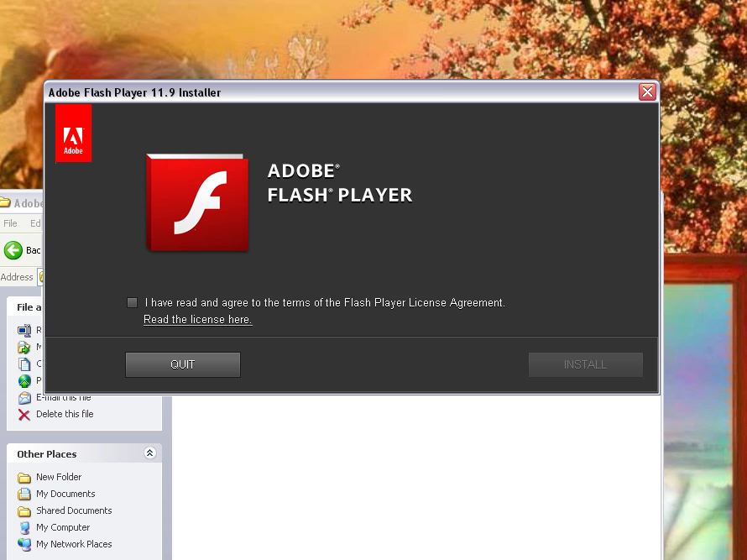
Task: Close the Adobe Flash Player installer window
Action: [647, 92]
